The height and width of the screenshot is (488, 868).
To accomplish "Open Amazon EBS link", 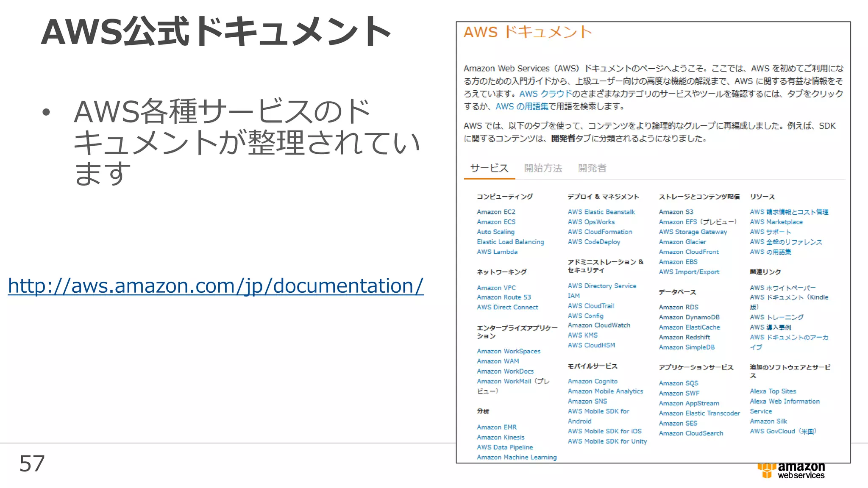I will 678,262.
